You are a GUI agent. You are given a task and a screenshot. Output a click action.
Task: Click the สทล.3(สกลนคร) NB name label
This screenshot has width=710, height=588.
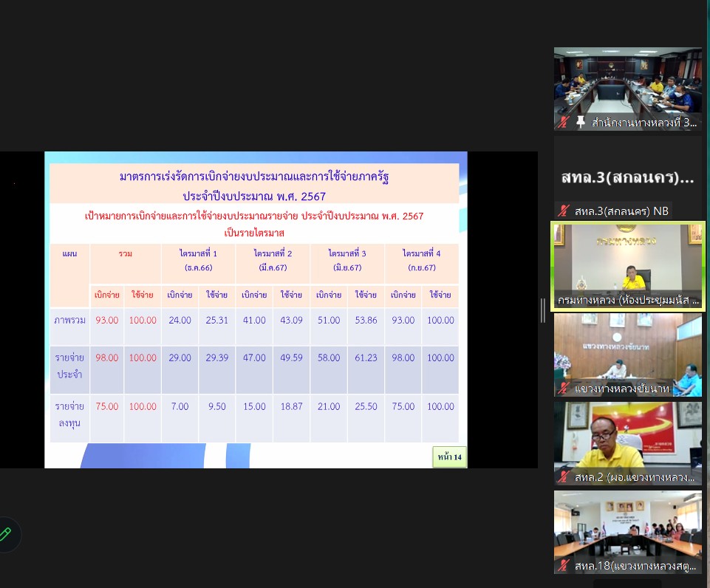621,211
